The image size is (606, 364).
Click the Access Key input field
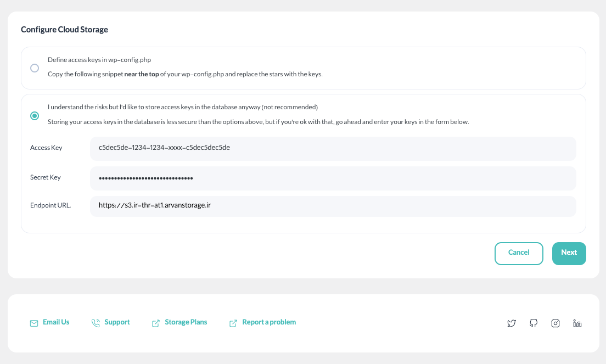pos(333,148)
